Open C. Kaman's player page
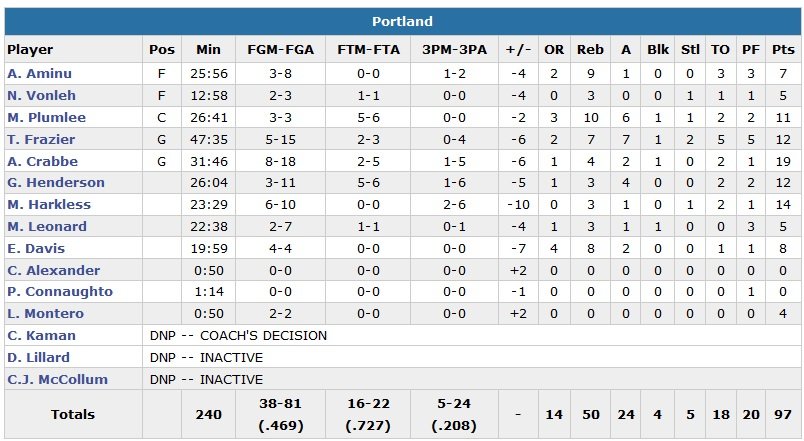 tap(41, 336)
